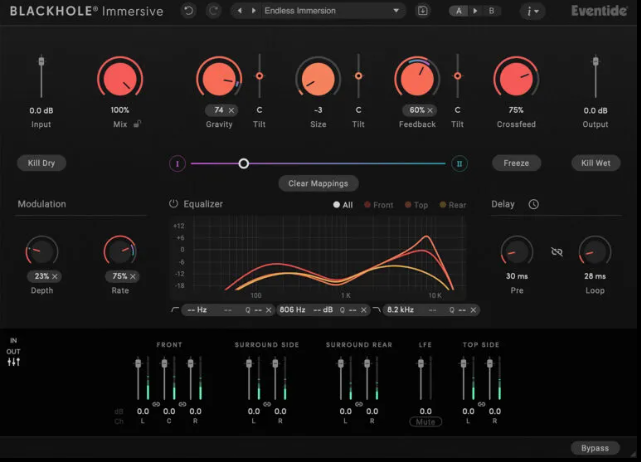Click the Clear Mappings button
Viewport: 641px width, 462px height.
[x=318, y=184]
